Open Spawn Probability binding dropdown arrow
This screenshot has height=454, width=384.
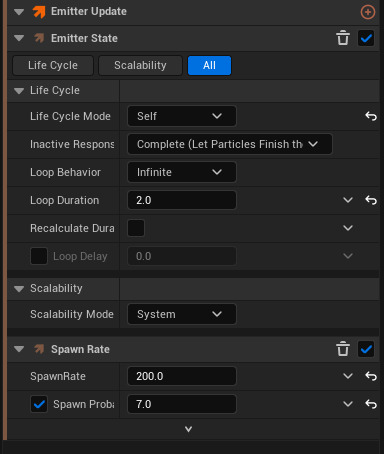click(348, 404)
